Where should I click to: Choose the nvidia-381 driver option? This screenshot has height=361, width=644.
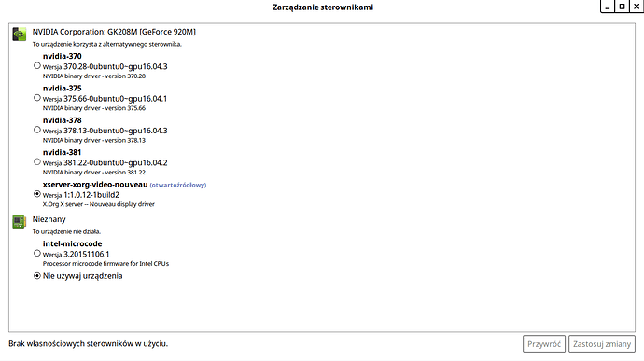[x=37, y=161]
